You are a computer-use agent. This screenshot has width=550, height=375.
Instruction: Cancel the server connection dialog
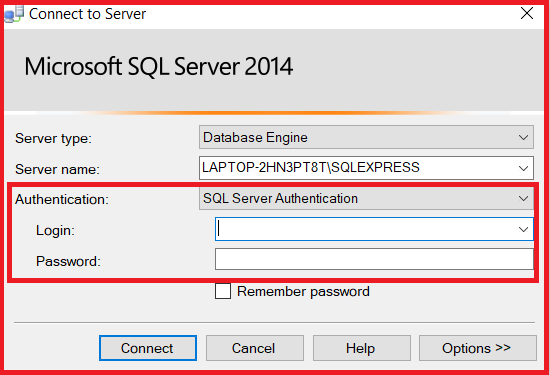[255, 348]
